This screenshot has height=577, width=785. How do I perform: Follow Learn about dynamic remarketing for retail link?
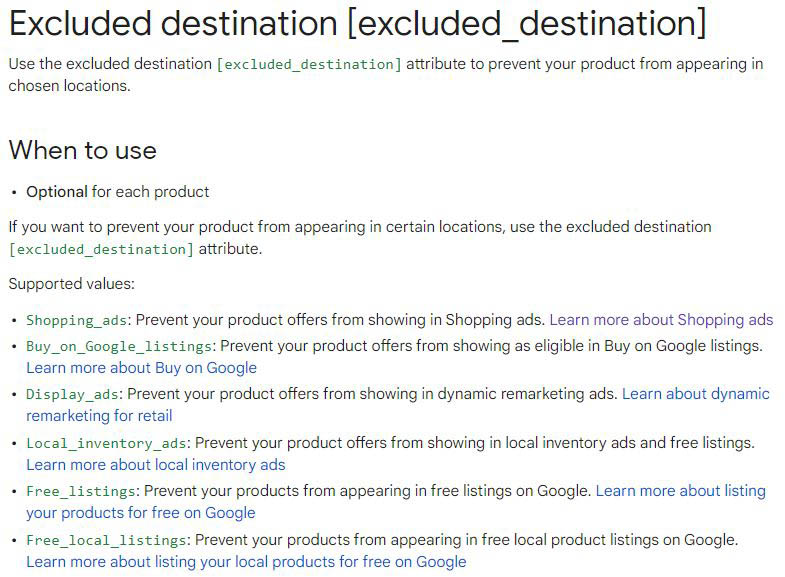pyautogui.click(x=695, y=394)
